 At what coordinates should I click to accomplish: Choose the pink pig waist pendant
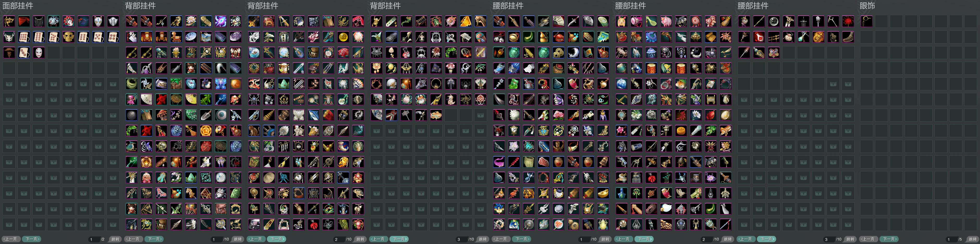tap(666, 21)
